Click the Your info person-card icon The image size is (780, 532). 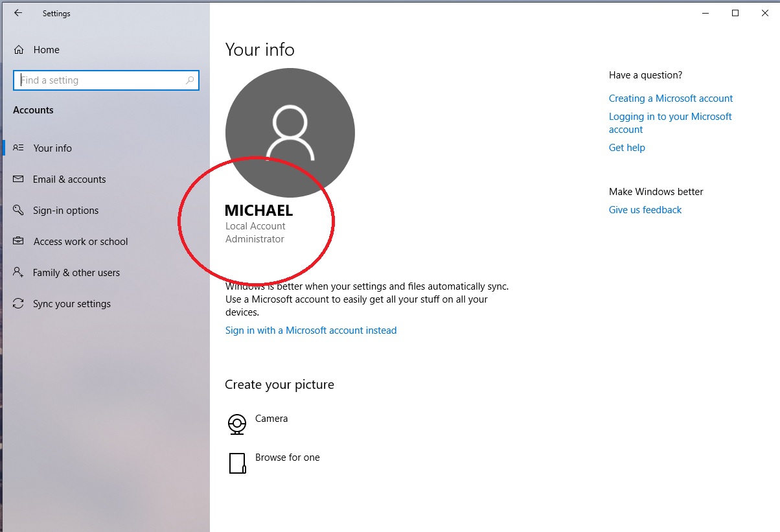19,148
